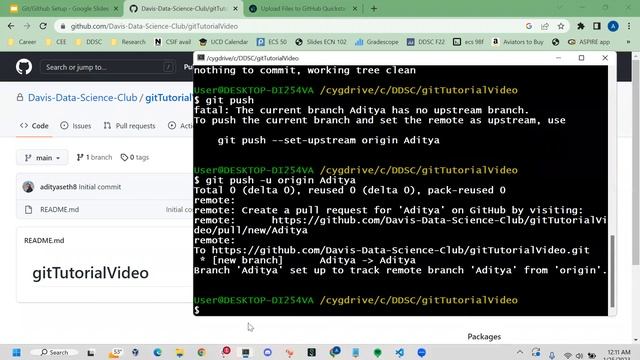Show hidden system tray icons chevron
Screen dimensions: 640x360
[x=520, y=353]
